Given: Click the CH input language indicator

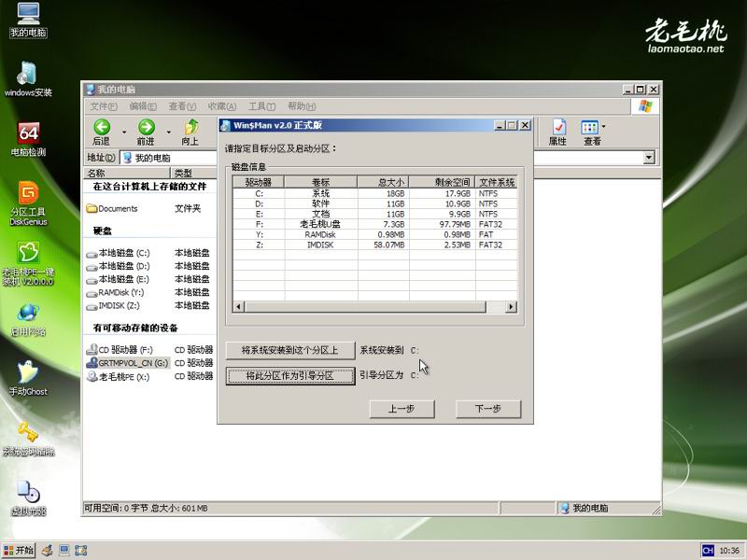Looking at the screenshot, I should coord(708,551).
